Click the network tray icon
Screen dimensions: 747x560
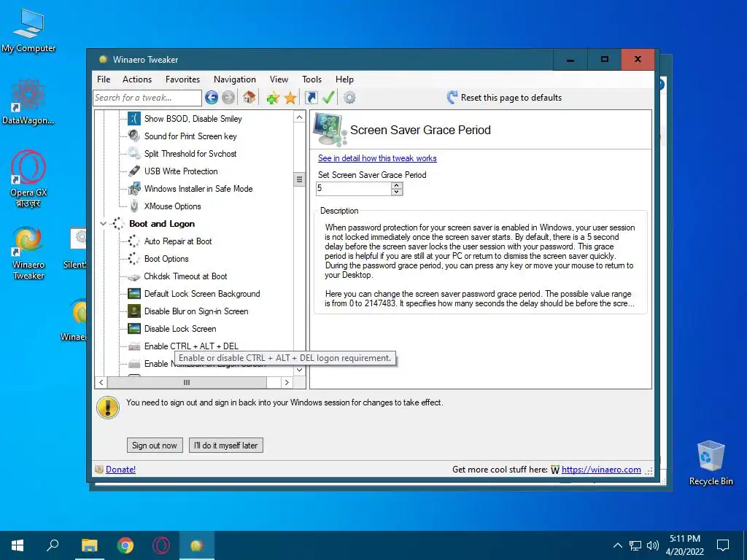635,545
